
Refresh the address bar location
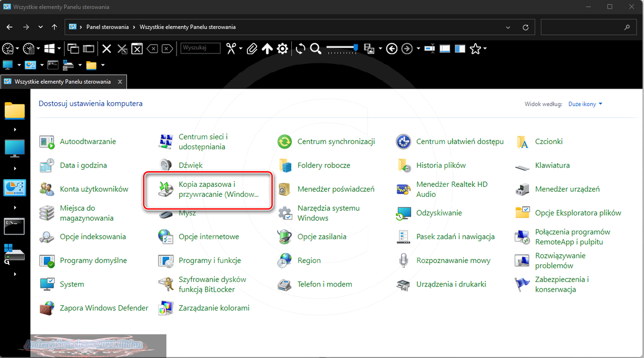pyautogui.click(x=526, y=27)
